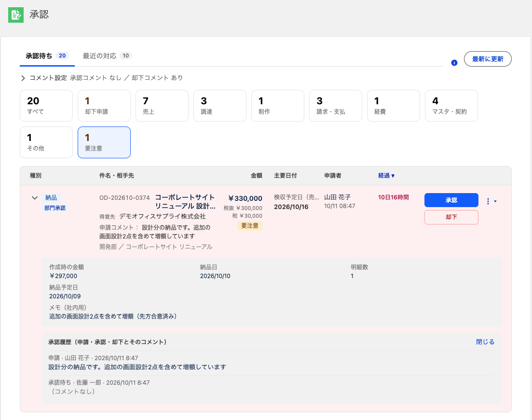This screenshot has width=532, height=420.
Task: Switch to the 承認待ち tab
Action: coord(47,56)
